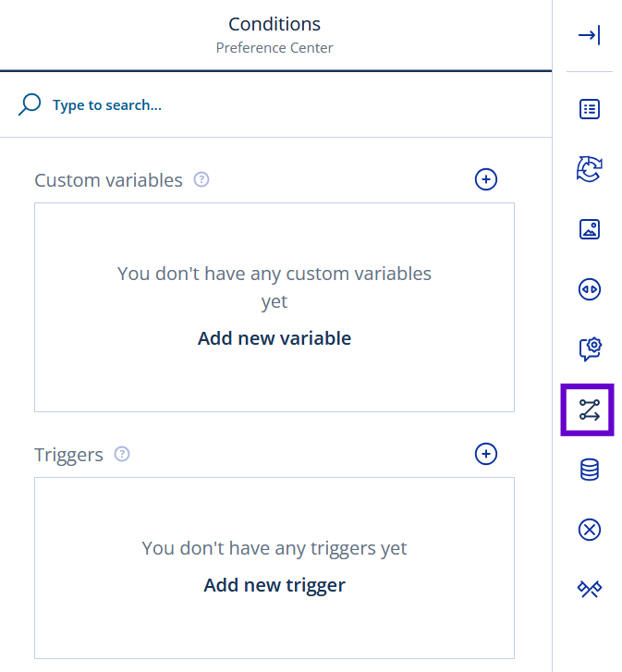Add a trigger with plus button
This screenshot has width=622, height=672.
[486, 454]
